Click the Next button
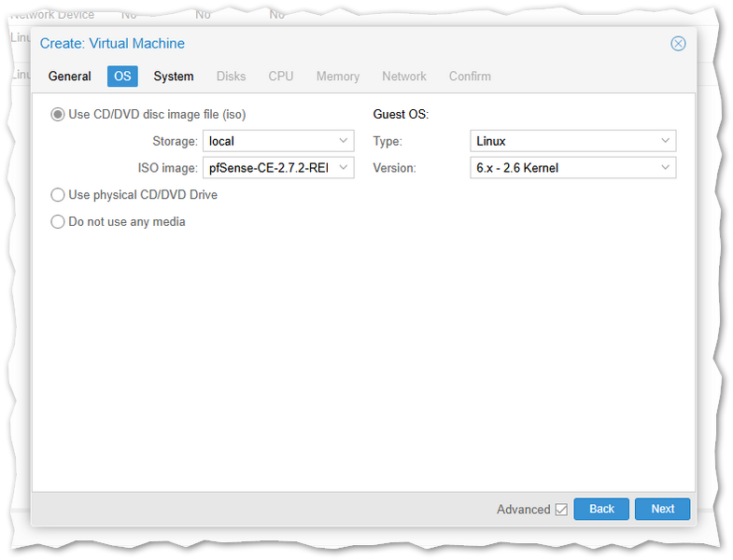The width and height of the screenshot is (733, 560). (x=662, y=509)
